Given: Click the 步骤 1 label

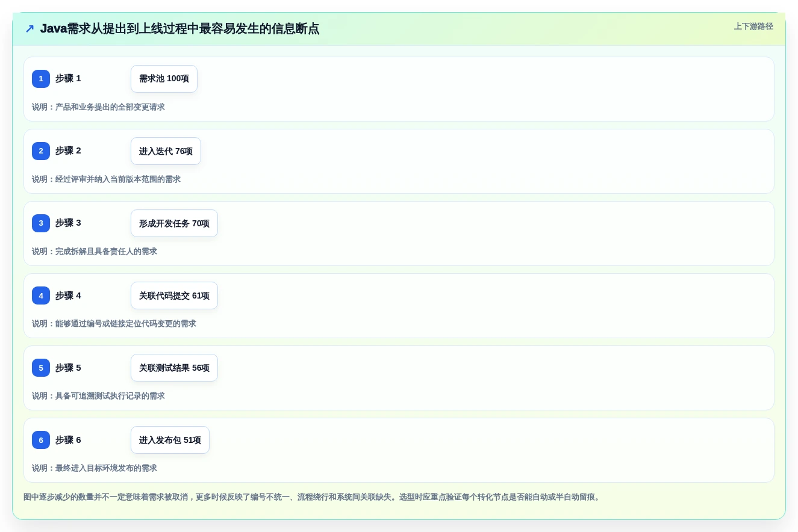Looking at the screenshot, I should click(68, 78).
